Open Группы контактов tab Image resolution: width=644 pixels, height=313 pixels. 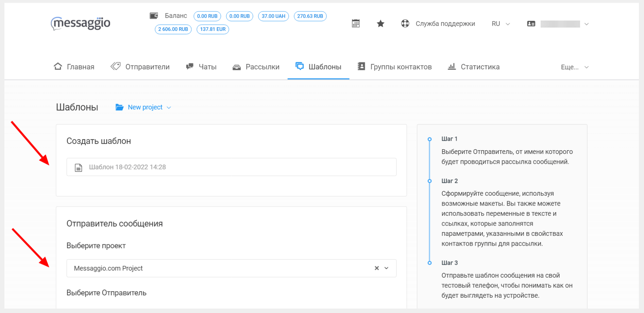coord(395,67)
